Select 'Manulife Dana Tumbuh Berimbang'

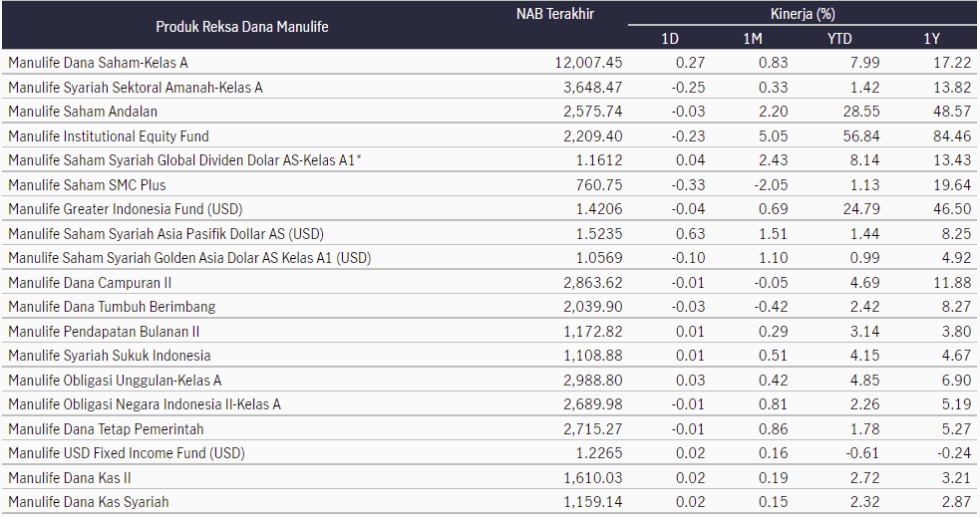coord(112,307)
